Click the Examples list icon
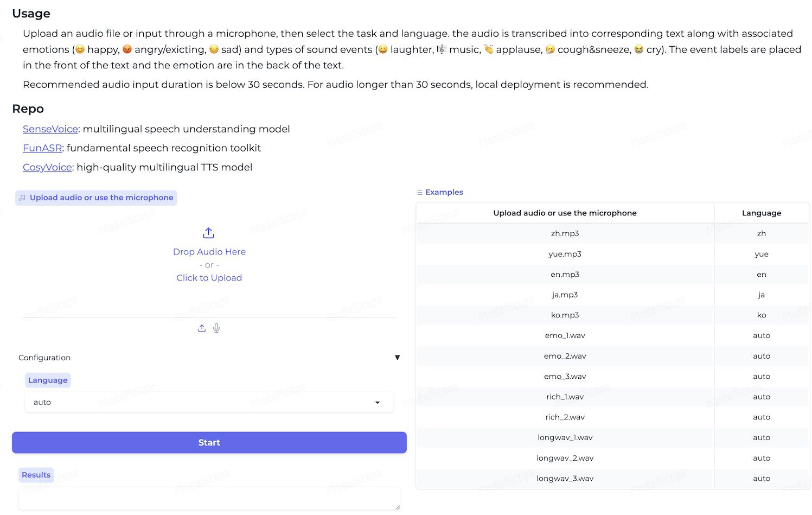The height and width of the screenshot is (515, 812). [x=419, y=192]
